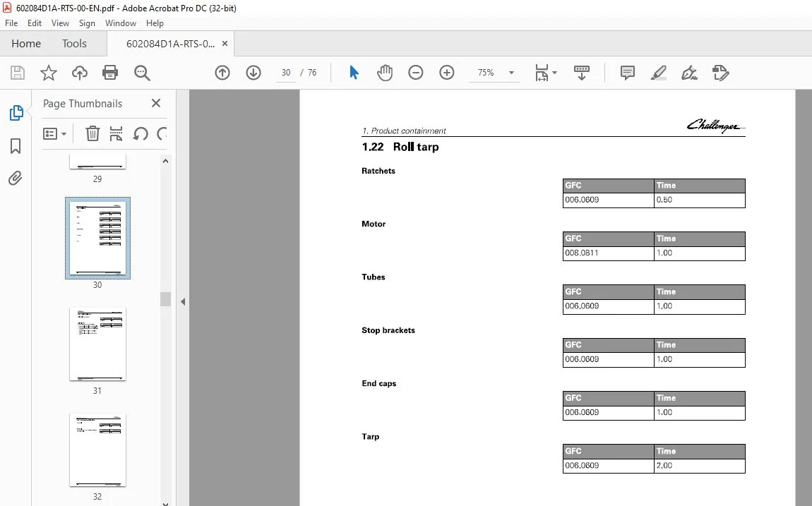This screenshot has width=812, height=506.
Task: Select the page 30 thumbnail
Action: 98,238
